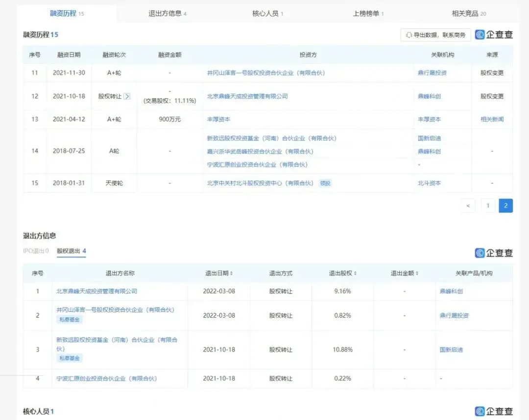
Task: Open 北京鼎峰天成 in exit table row 1
Action: [97, 291]
